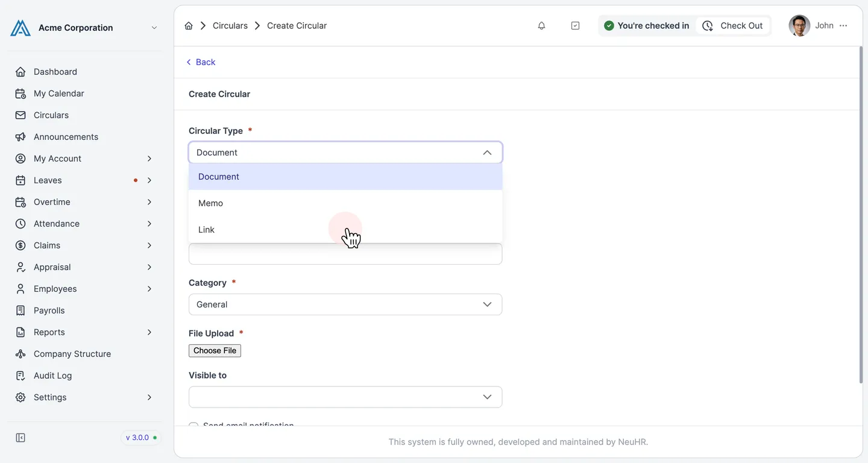Toggle the Send email notification checkbox
This screenshot has width=868, height=463.
pos(193,426)
